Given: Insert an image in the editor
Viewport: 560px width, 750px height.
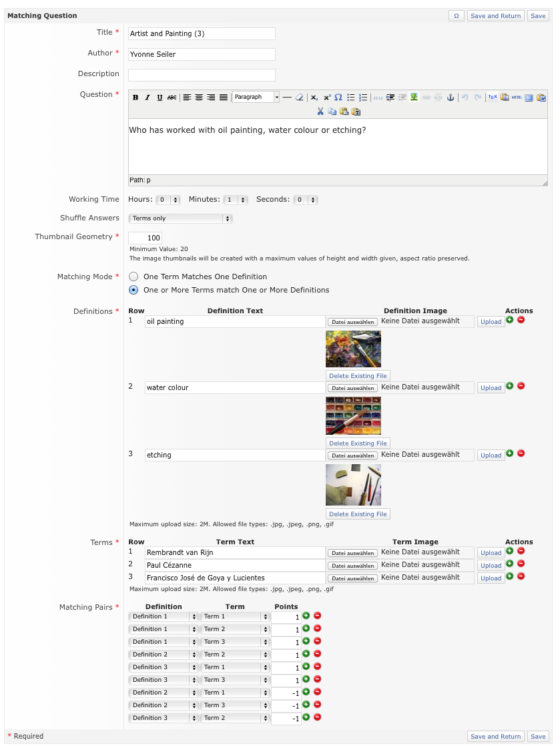Looking at the screenshot, I should (414, 98).
